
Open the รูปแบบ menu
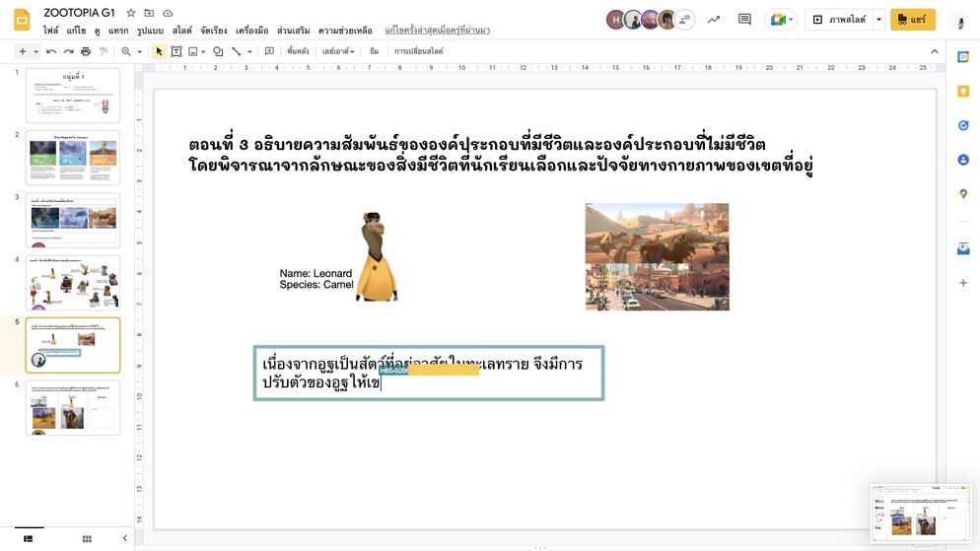click(150, 30)
